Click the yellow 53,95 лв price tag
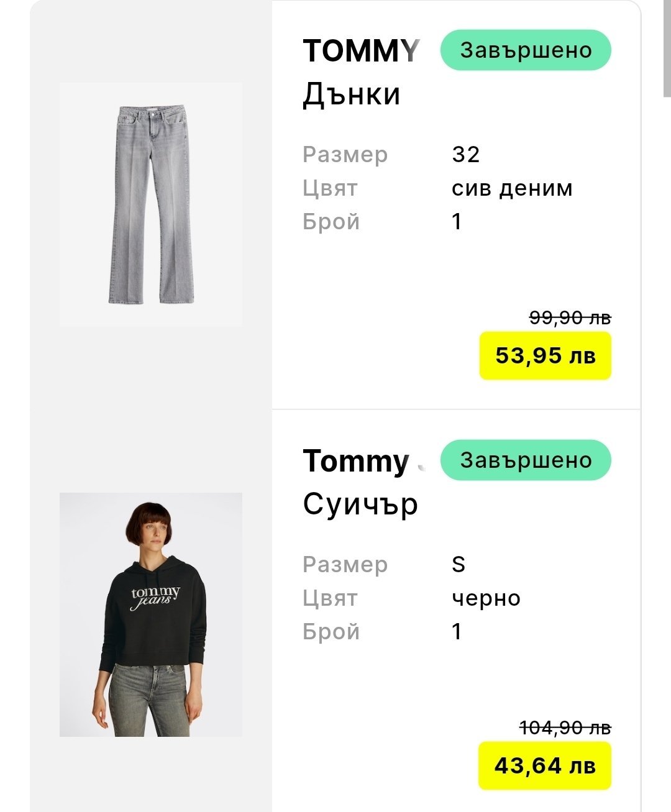Viewport: 671px width, 812px height. (545, 356)
